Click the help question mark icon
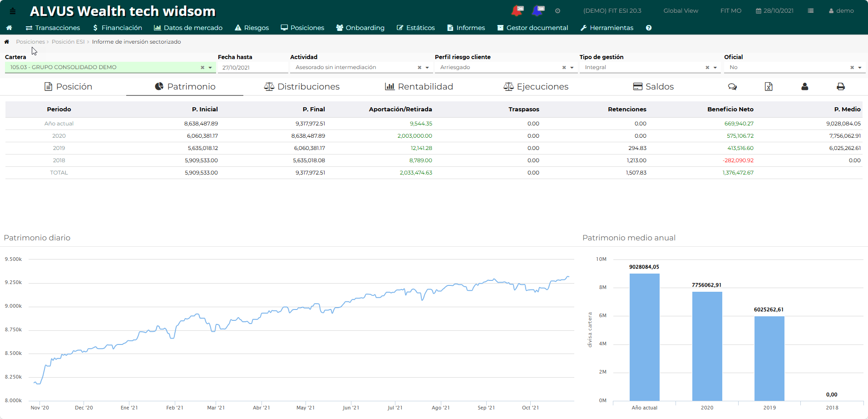Screen dimensions: 868x419 (x=649, y=28)
